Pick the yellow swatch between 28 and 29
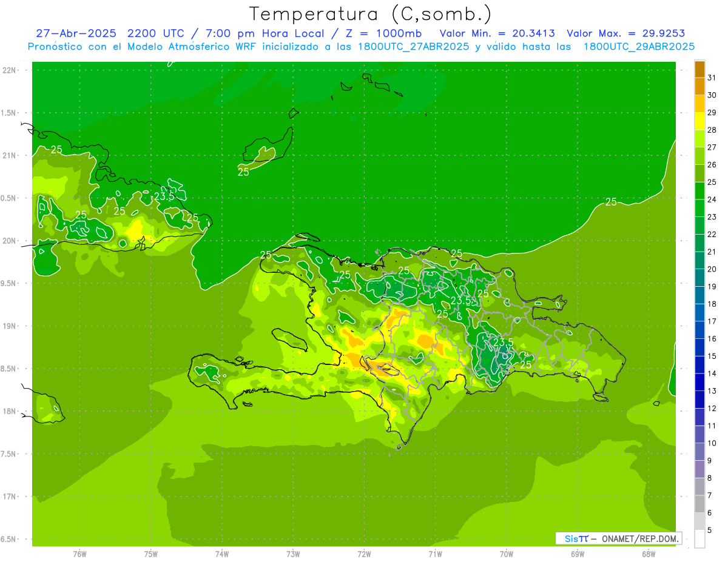 (699, 121)
